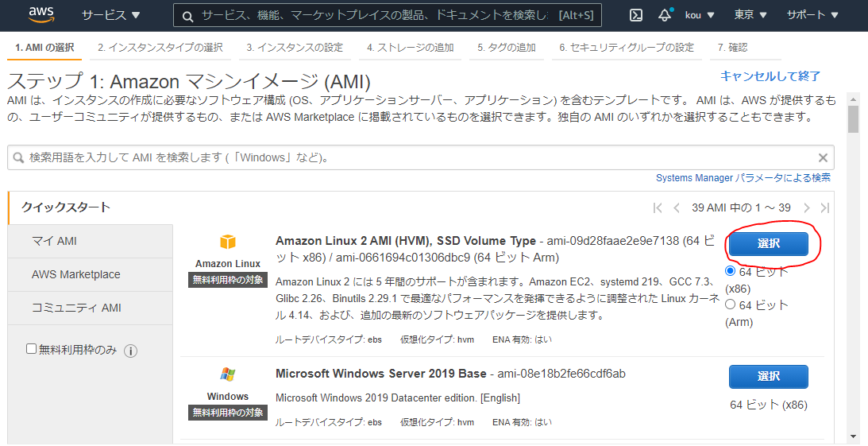The image size is (868, 446).
Task: Switch to 4. ストレージの追加 tab
Action: (x=411, y=48)
